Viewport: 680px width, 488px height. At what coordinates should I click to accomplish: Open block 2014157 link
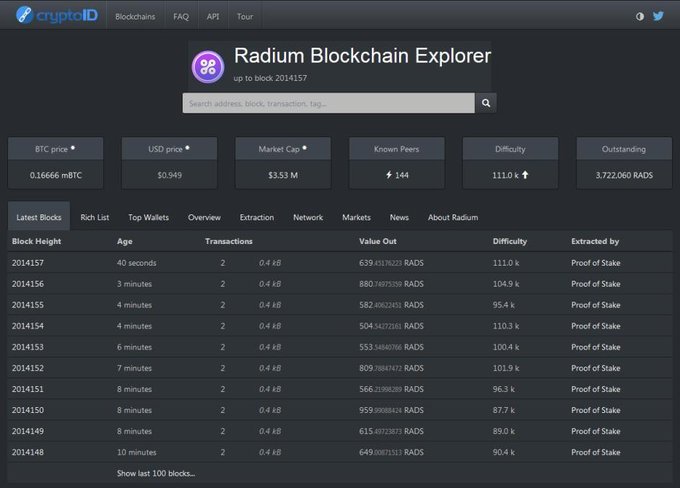28,263
